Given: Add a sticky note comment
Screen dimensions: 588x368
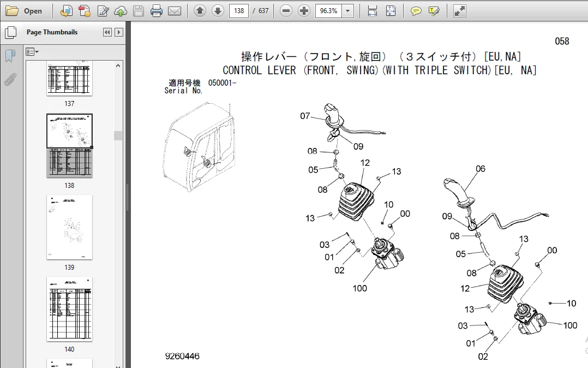Looking at the screenshot, I should coord(416,11).
